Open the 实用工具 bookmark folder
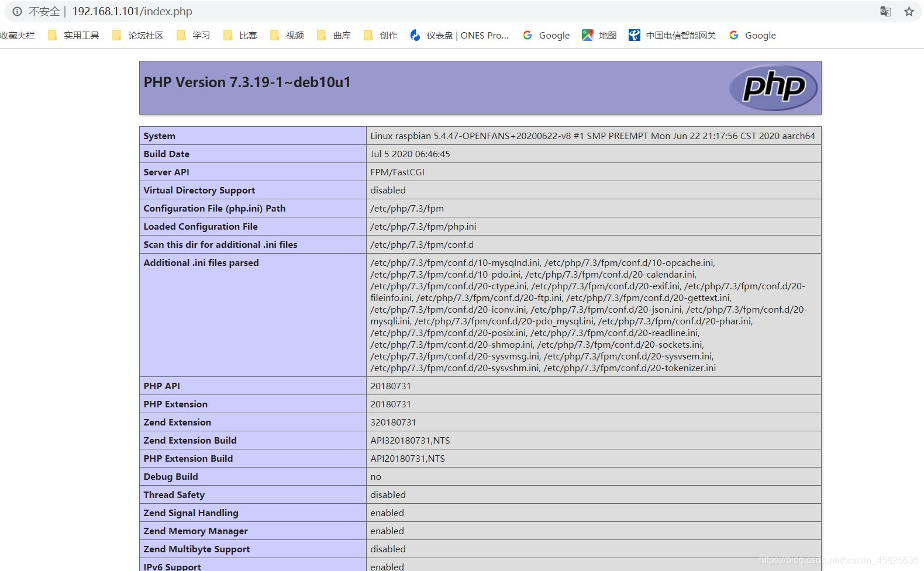 click(74, 35)
